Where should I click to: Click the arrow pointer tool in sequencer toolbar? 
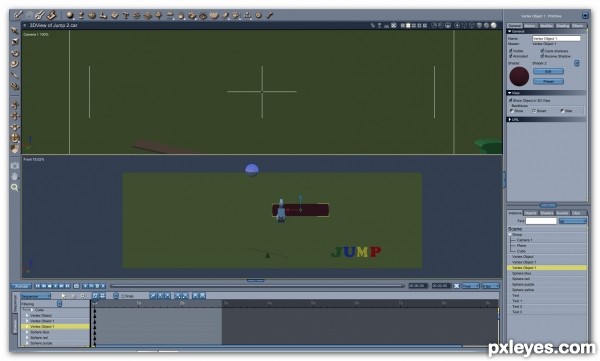(x=64, y=296)
